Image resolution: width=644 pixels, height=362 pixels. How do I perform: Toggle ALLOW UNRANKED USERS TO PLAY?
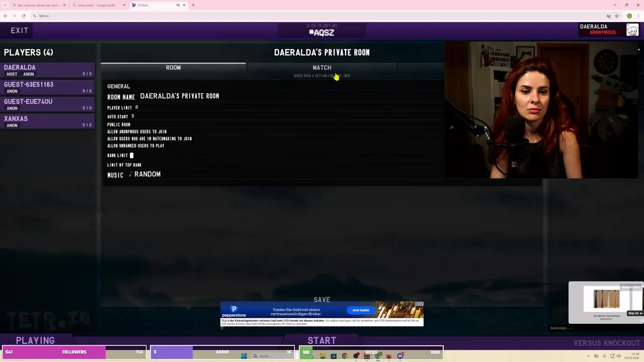tap(136, 146)
